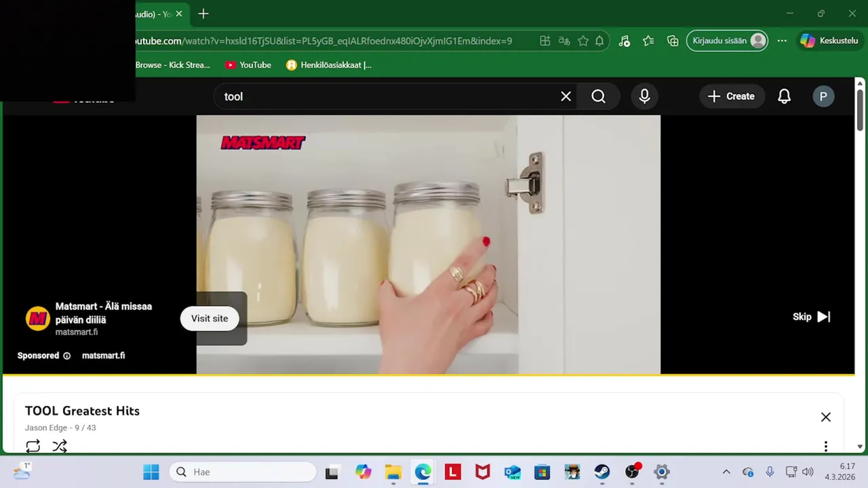Open File Explorer from the taskbar
The height and width of the screenshot is (488, 868).
point(393,472)
